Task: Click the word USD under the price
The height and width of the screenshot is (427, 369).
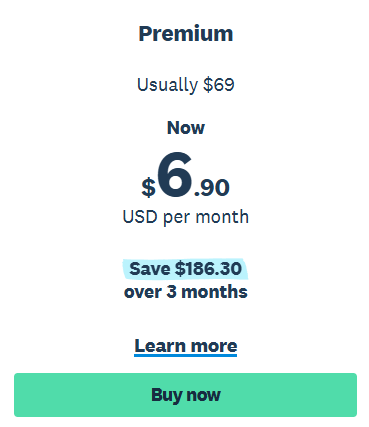Action: [x=140, y=217]
